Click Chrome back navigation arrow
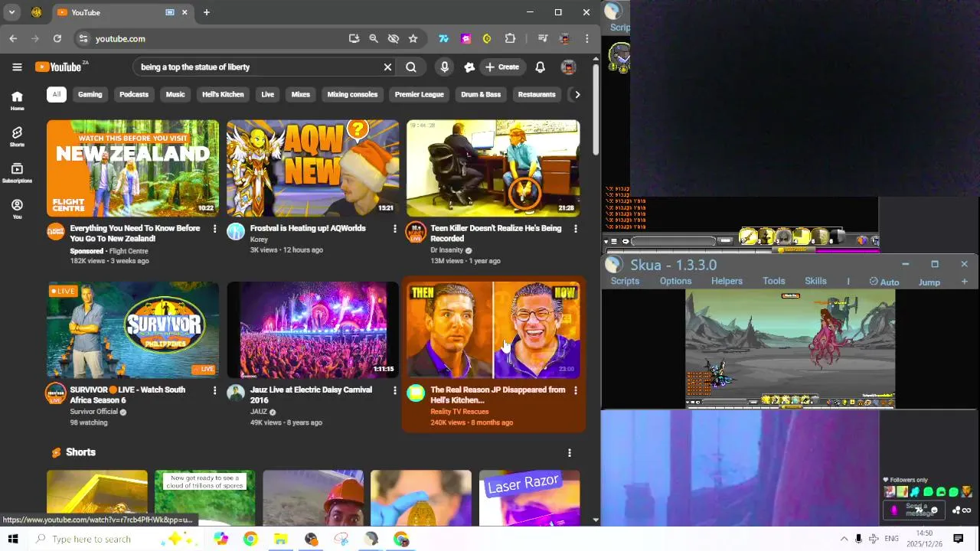 pos(13,38)
